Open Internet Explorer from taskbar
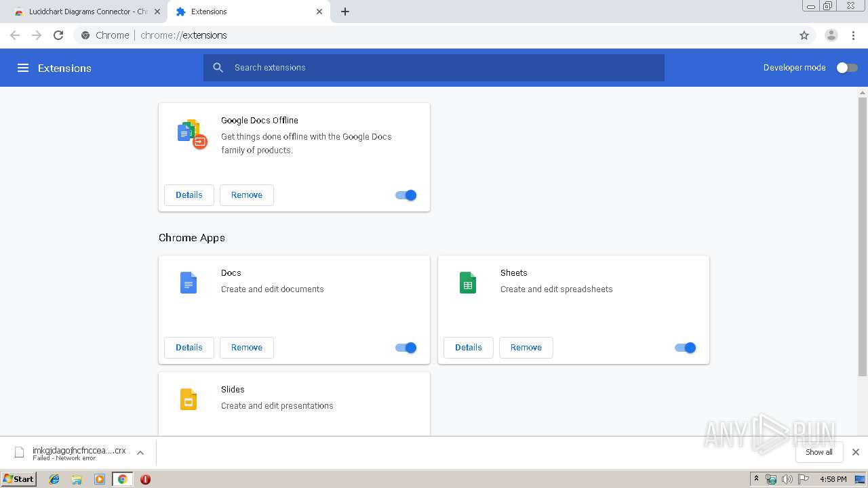The image size is (868, 488). [54, 479]
